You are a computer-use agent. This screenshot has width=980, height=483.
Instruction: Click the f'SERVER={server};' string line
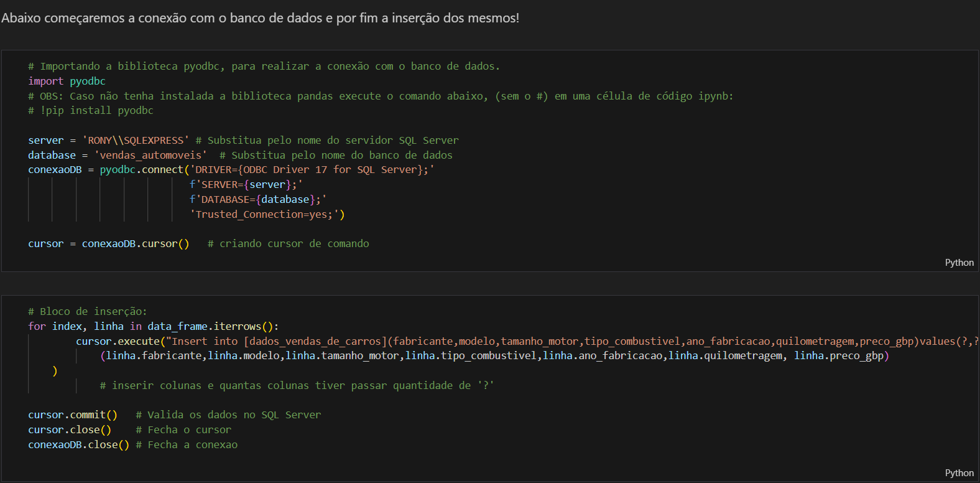(246, 184)
